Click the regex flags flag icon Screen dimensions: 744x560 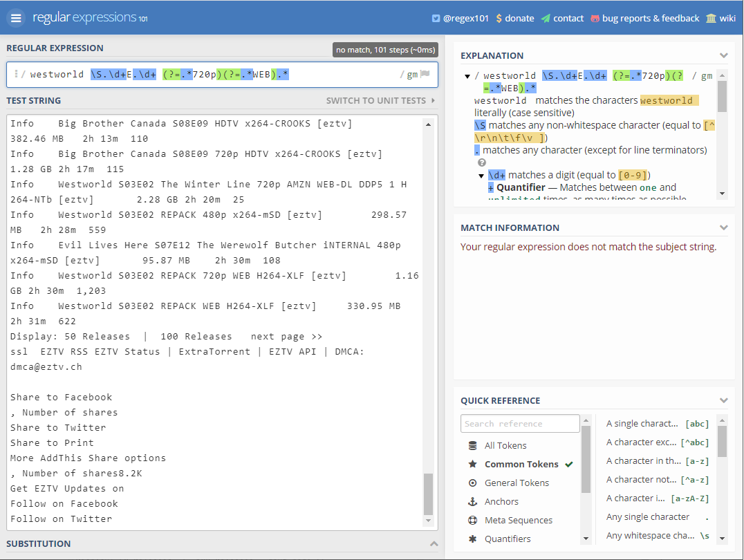(425, 74)
